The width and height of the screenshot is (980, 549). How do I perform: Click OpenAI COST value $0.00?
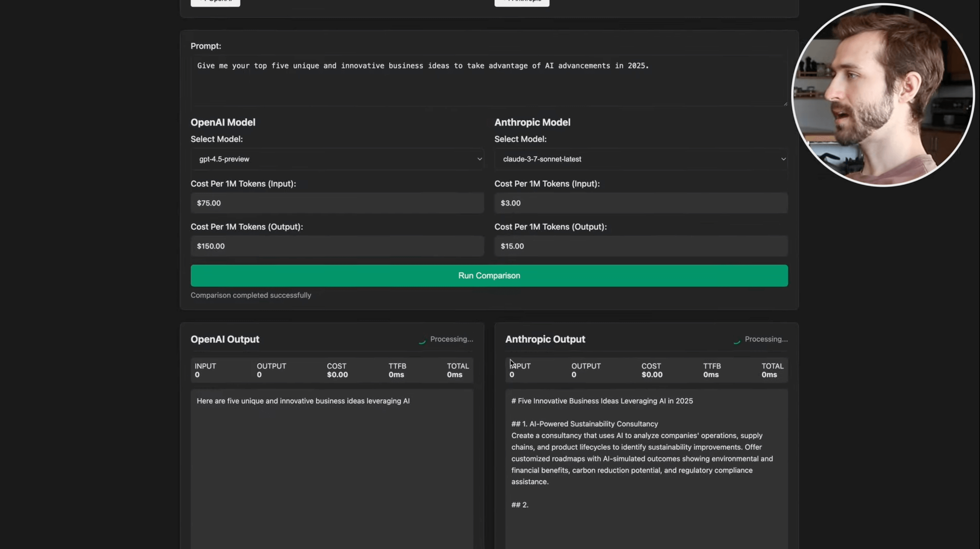point(337,375)
